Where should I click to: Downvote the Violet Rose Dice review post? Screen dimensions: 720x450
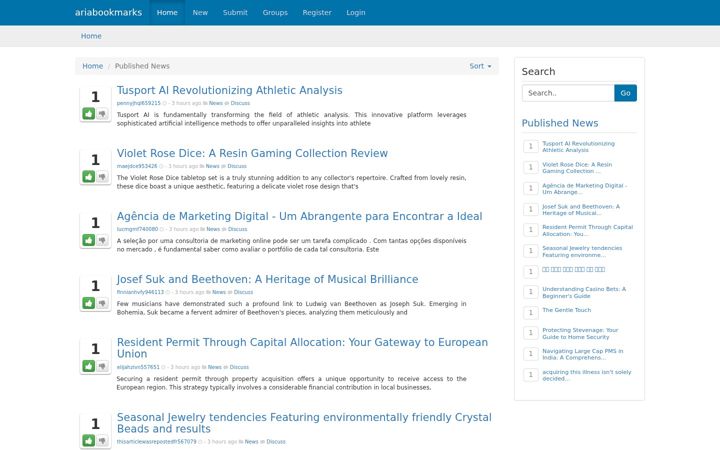coord(102,177)
